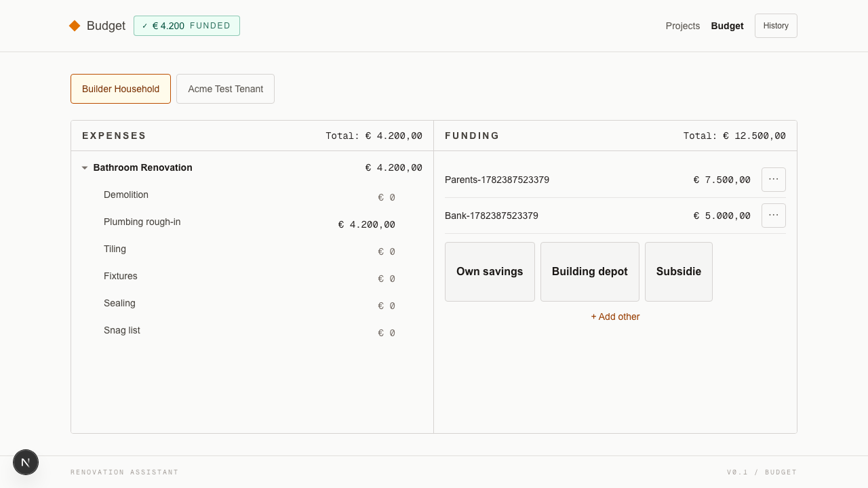Open options menu for Parents-1782387523379 funding
Viewport: 868px width, 488px height.
(x=773, y=180)
